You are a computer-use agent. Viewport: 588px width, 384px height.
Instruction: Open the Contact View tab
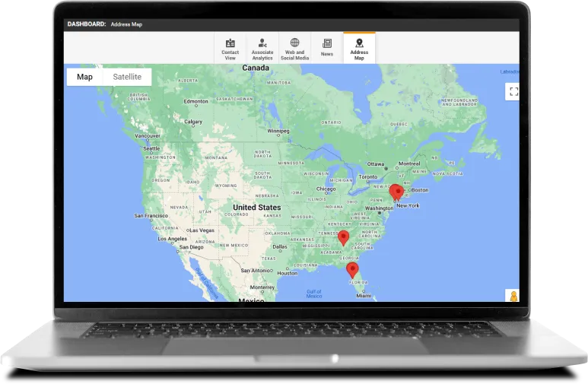[x=230, y=49]
